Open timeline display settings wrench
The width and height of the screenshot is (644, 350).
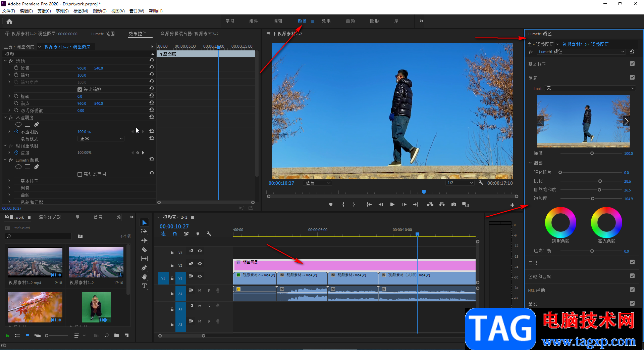click(x=209, y=234)
